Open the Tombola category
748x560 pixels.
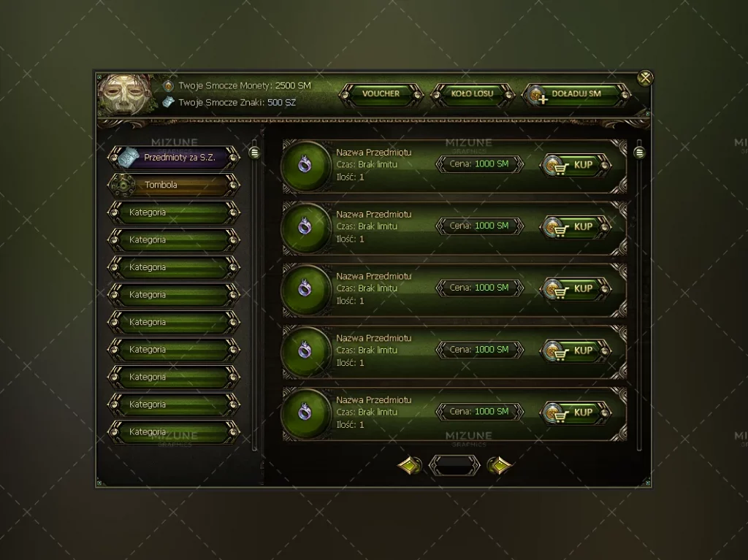click(x=174, y=185)
